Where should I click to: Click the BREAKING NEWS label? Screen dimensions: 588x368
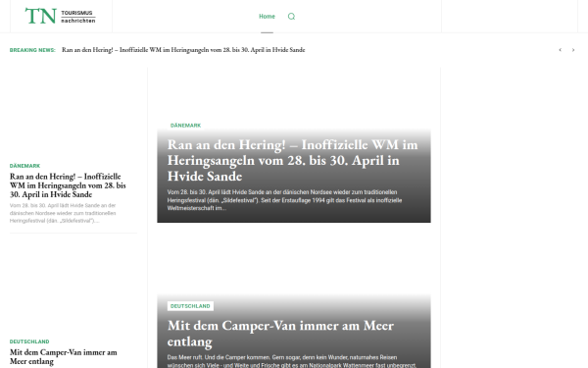point(32,50)
